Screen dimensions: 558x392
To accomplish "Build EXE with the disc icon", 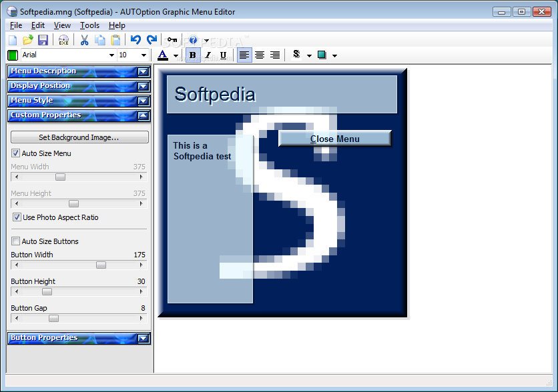I will tap(63, 40).
